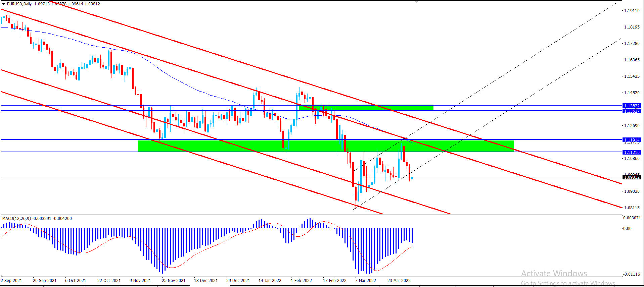
Task: Click the 1.12690 price scale label
Action: pos(632,126)
